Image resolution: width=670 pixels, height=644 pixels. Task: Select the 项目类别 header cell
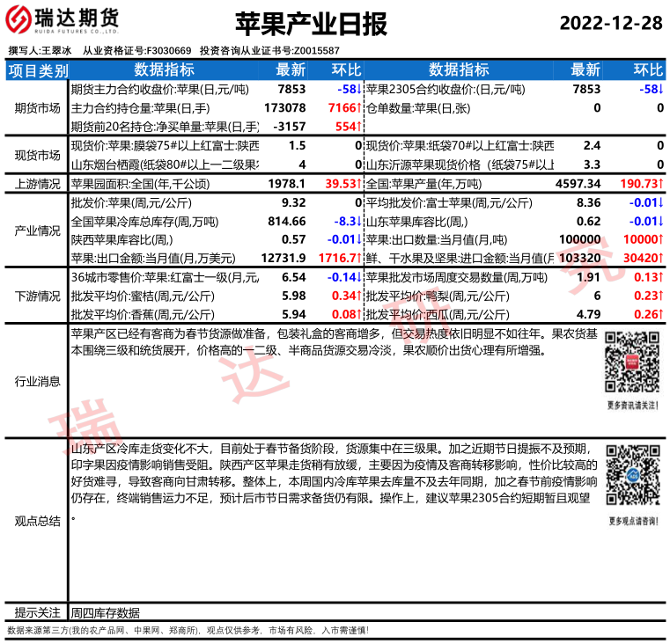click(38, 70)
